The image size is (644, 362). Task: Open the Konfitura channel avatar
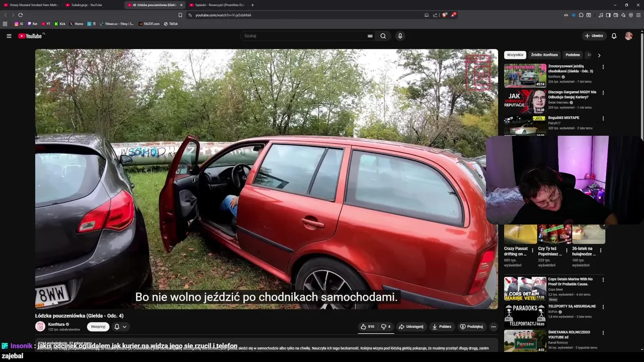click(x=40, y=327)
